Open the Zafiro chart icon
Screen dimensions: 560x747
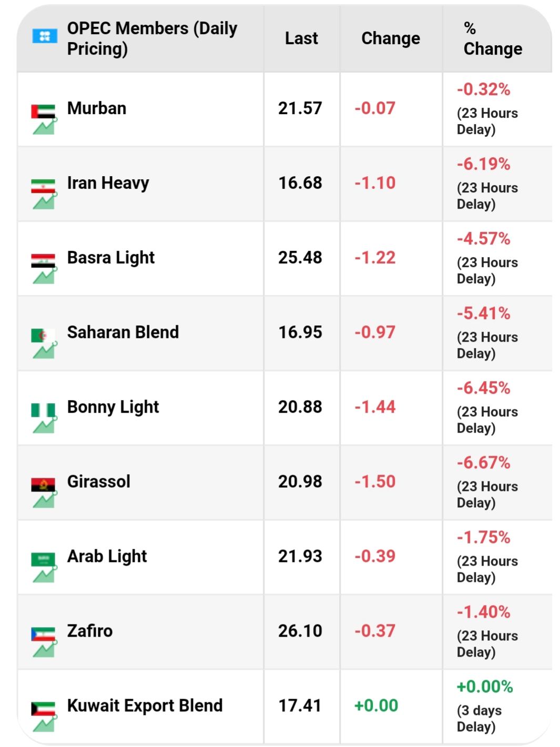coord(45,649)
